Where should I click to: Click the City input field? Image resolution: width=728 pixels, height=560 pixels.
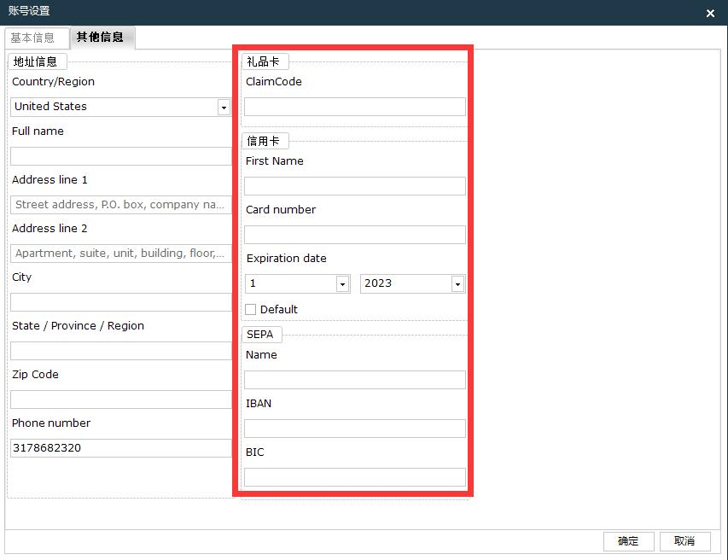click(x=119, y=301)
